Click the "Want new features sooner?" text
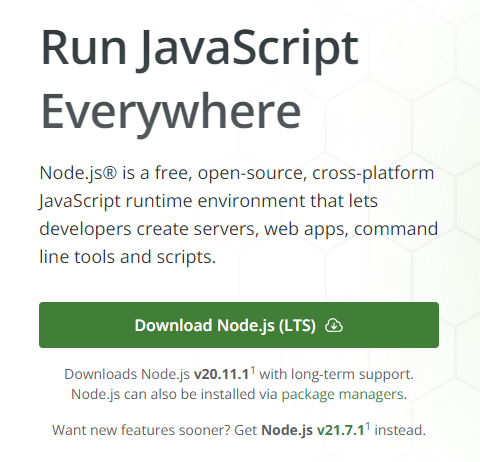 (142, 430)
